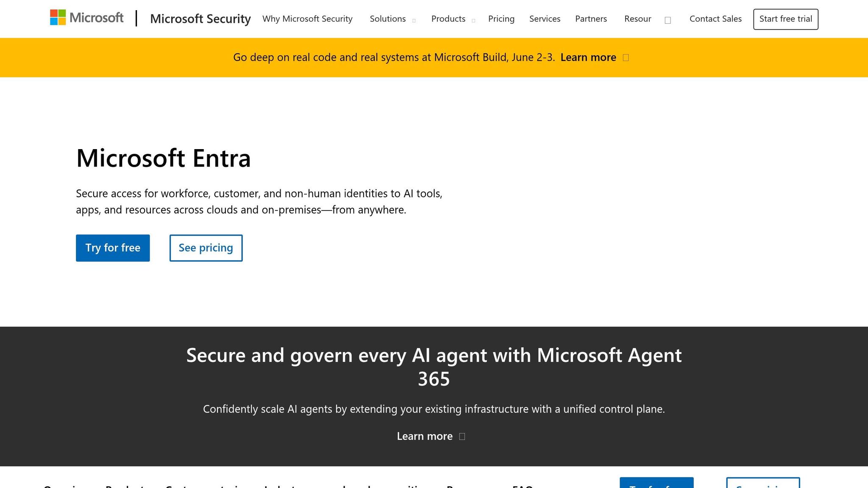The image size is (868, 488).
Task: Click 'Secure and govern every AI agent' heading
Action: tap(434, 366)
